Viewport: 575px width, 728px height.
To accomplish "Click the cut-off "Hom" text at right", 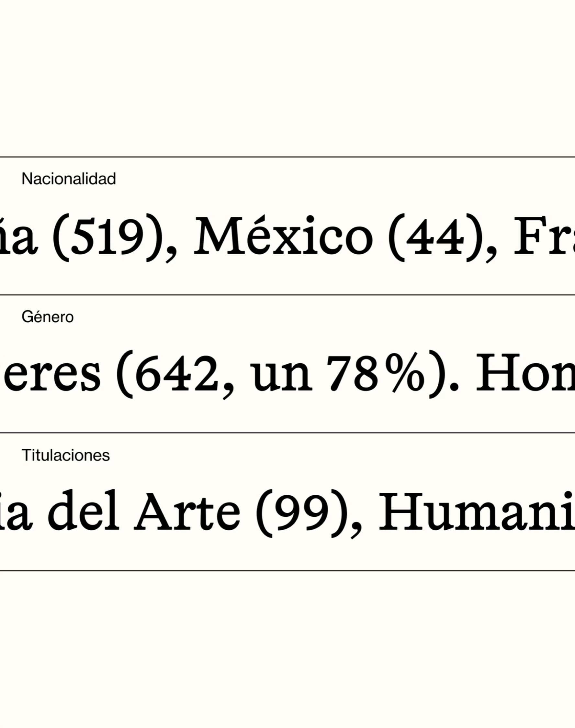I will point(526,374).
